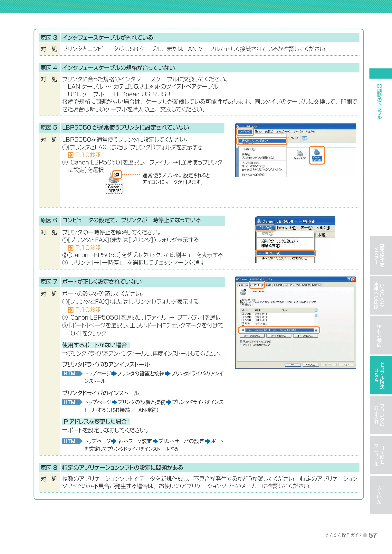392x554 pixels.
Task: Select サーバーのプロパティ(T) menu entry
Action: click(253, 166)
